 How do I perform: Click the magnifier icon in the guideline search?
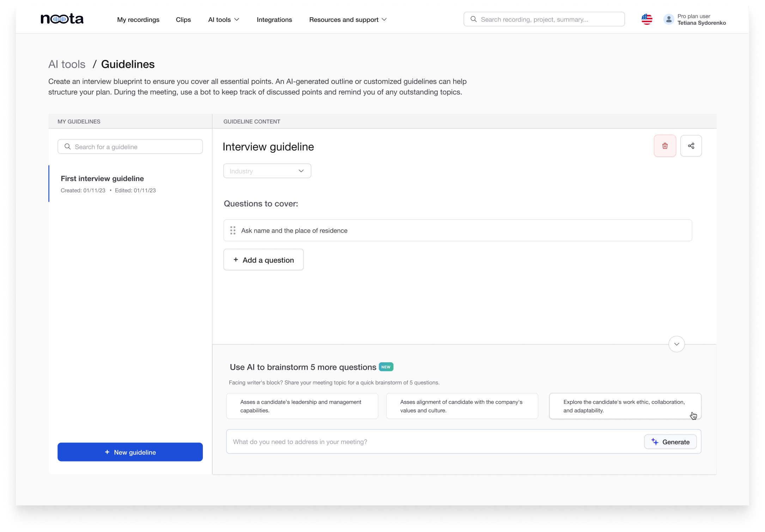pyautogui.click(x=68, y=146)
